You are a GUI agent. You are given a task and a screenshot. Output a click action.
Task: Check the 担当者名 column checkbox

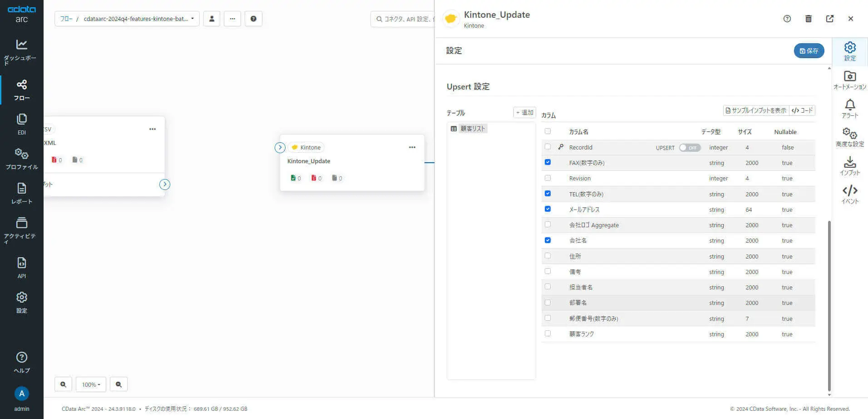547,287
